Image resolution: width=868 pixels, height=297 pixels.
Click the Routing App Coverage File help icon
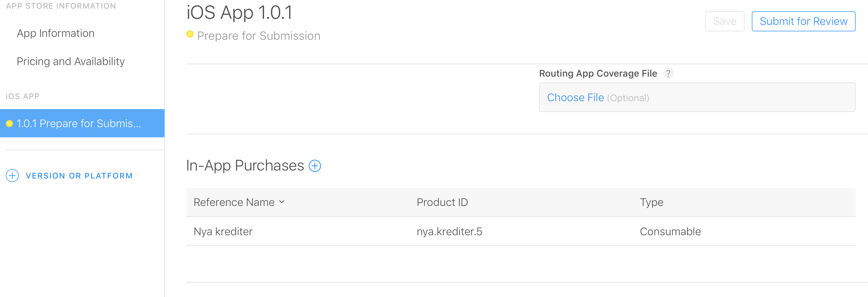coord(668,73)
